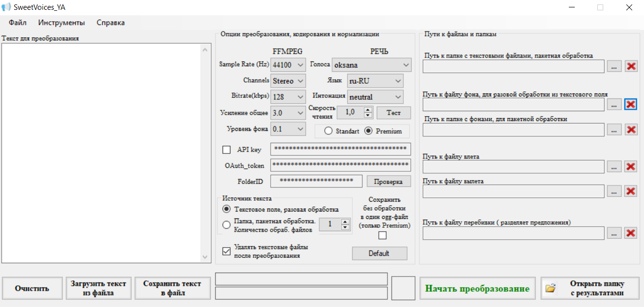Image resolution: width=644 pixels, height=307 pixels.
Task: Browse for 'файлу перебивки' with ... button
Action: 614,233
